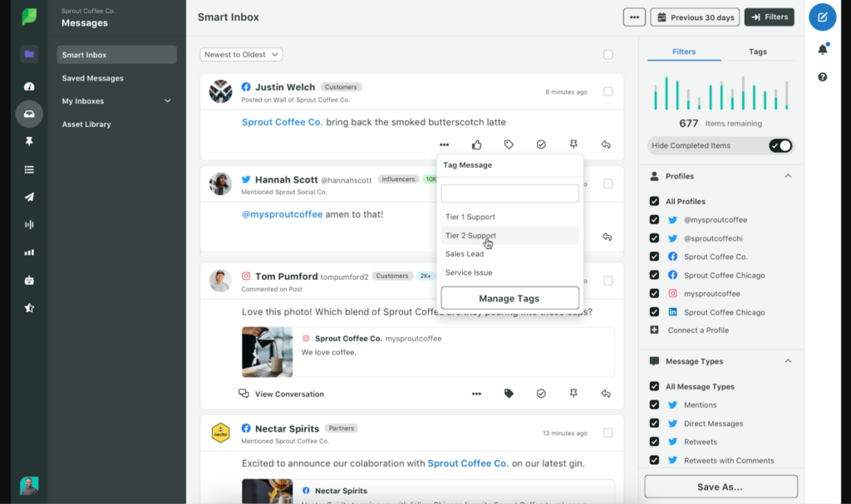Open the bot automation sidebar icon
This screenshot has height=504, width=851.
[x=29, y=281]
